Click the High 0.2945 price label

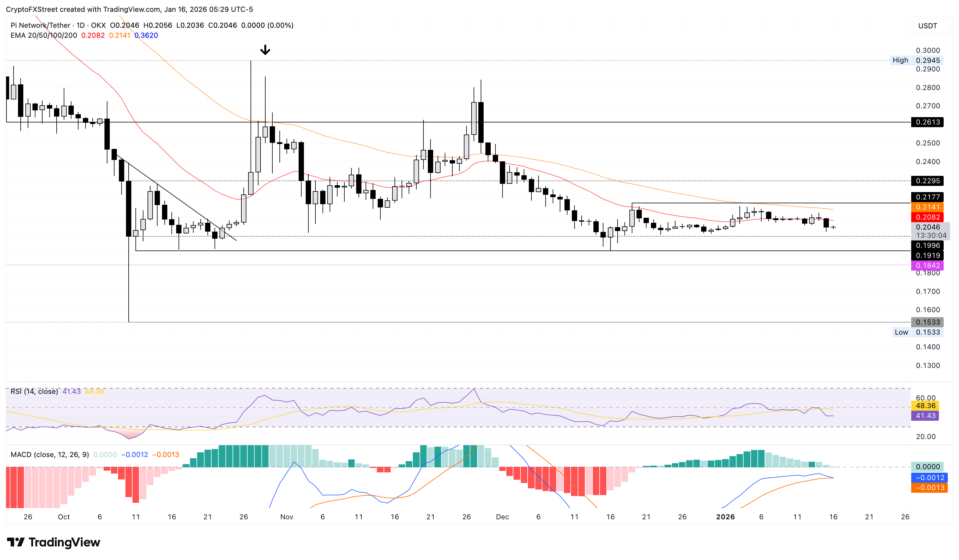click(x=927, y=60)
